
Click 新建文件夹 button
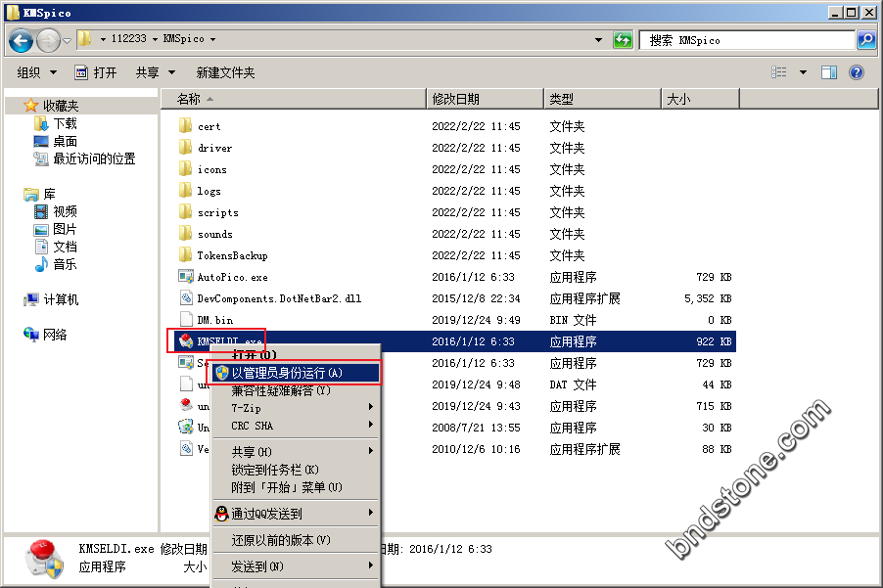coord(225,72)
